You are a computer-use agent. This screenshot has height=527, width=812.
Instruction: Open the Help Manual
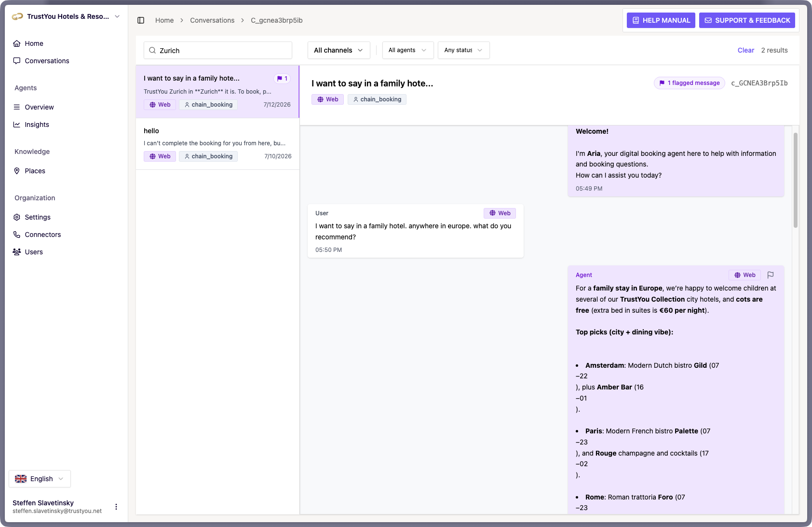[661, 20]
